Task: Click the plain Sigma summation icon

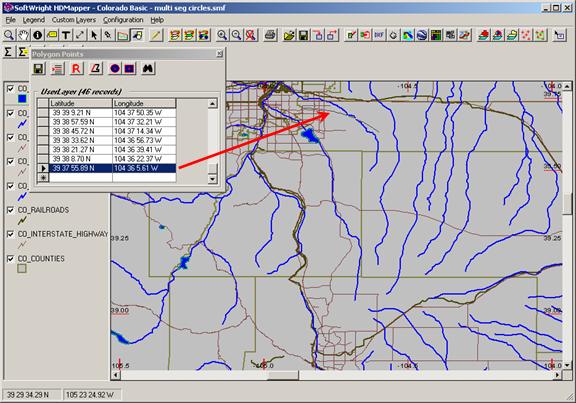Action: [x=8, y=52]
